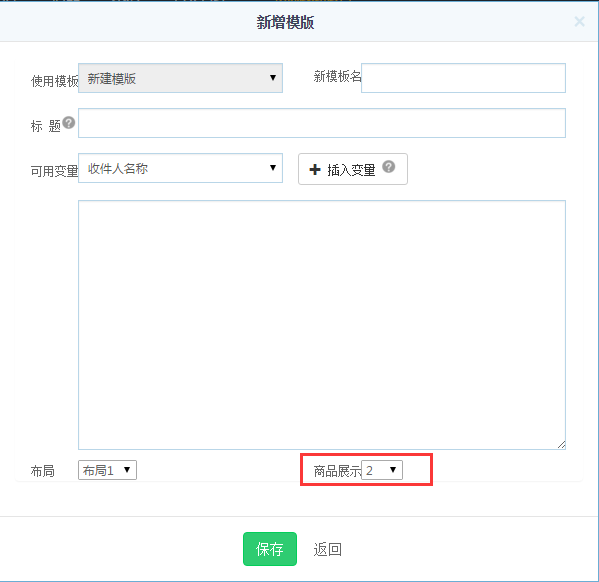Click the 返回 link
599x582 pixels.
[x=327, y=549]
